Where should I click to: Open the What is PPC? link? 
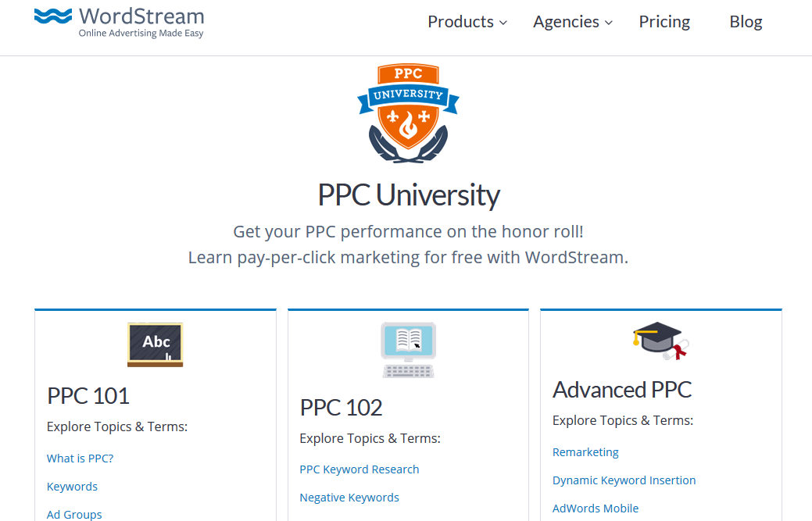(x=80, y=459)
